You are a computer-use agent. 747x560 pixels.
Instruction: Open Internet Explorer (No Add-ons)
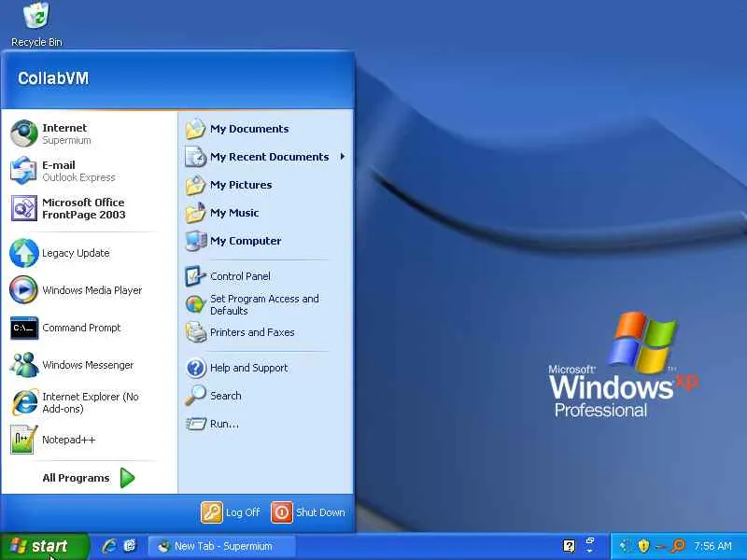coord(89,402)
